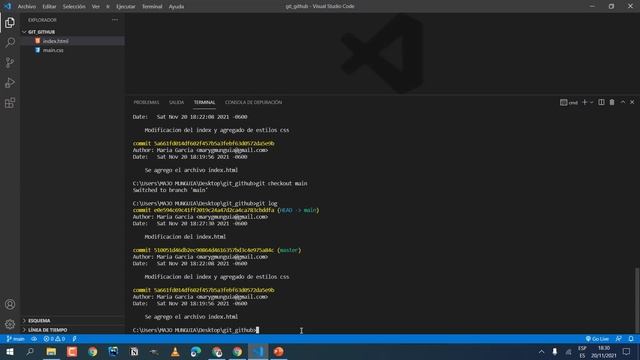Create a new terminal with plus icon
The image size is (640, 360).
pyautogui.click(x=584, y=102)
